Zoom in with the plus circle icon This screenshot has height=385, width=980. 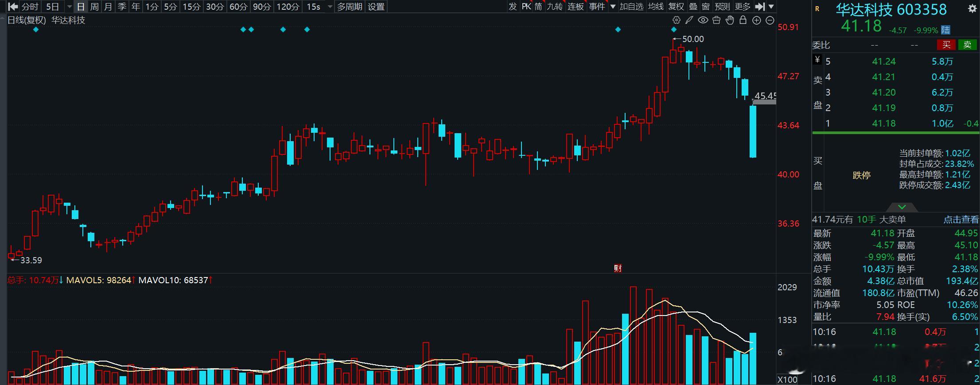[757, 20]
